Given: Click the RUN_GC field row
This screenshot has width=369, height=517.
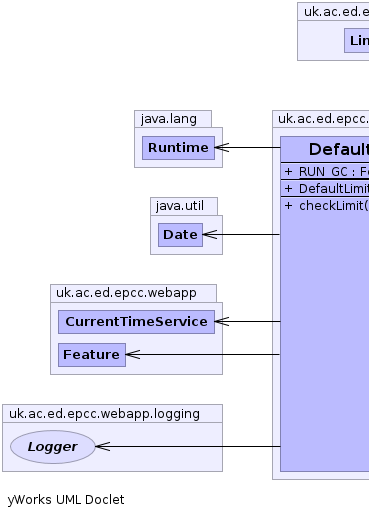Looking at the screenshot, I should point(325,171).
